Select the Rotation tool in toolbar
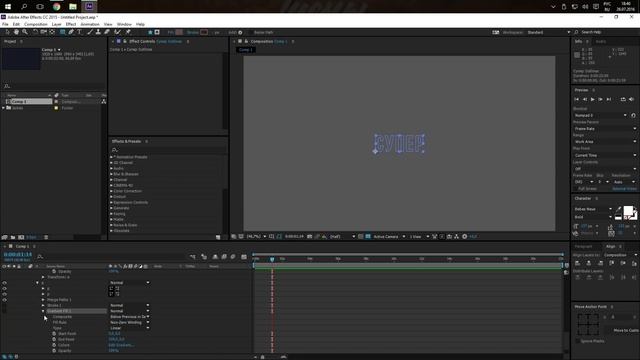 [x=35, y=32]
